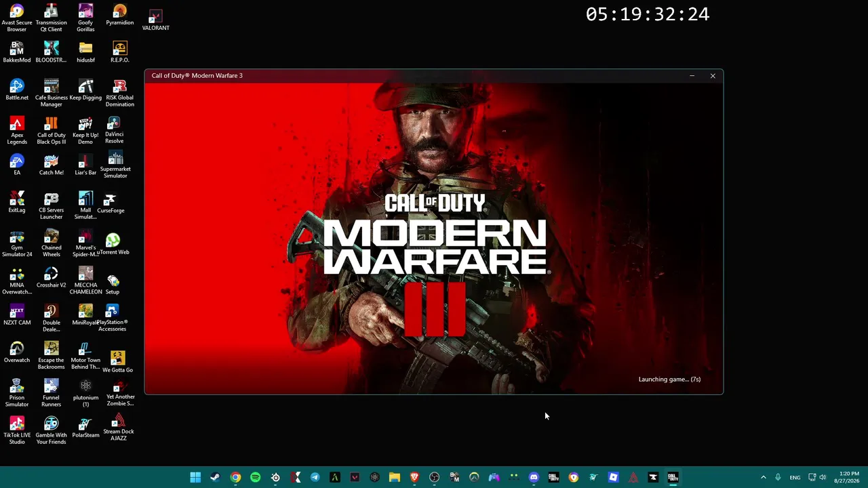Click the We Gotta Go desktop icon
The image size is (868, 488).
(x=117, y=362)
